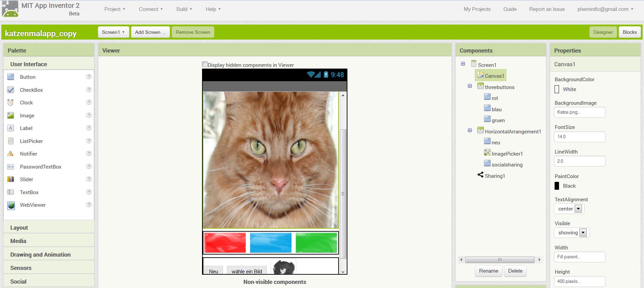Click the red paint button in viewer
This screenshot has height=288, width=644.
click(225, 243)
